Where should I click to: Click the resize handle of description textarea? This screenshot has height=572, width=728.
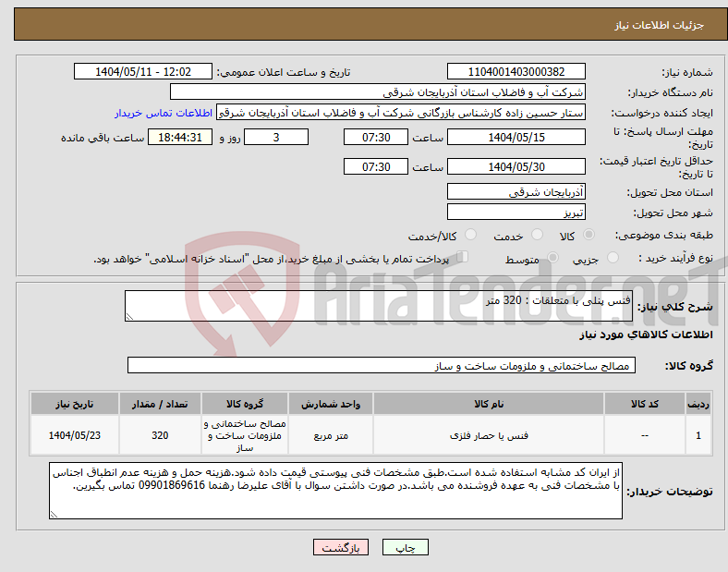pyautogui.click(x=129, y=317)
